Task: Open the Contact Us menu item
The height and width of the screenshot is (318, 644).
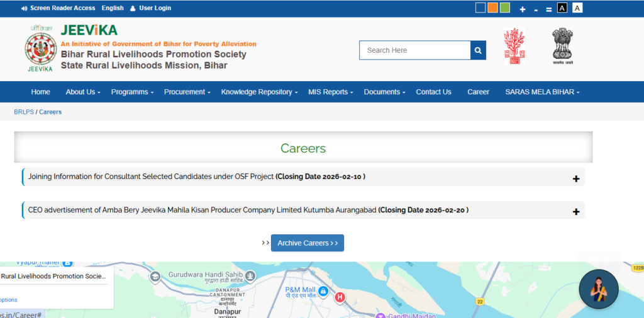Action: pos(433,92)
